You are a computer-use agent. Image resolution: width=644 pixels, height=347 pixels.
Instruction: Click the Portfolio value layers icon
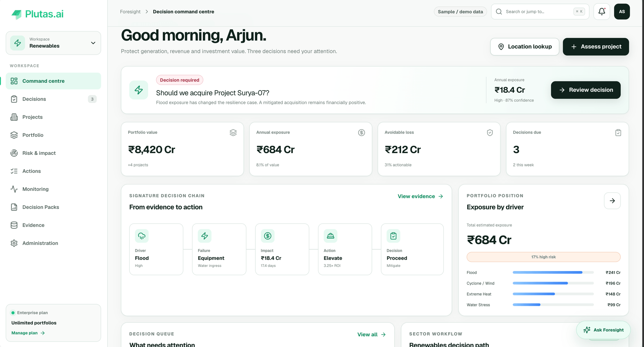point(233,133)
